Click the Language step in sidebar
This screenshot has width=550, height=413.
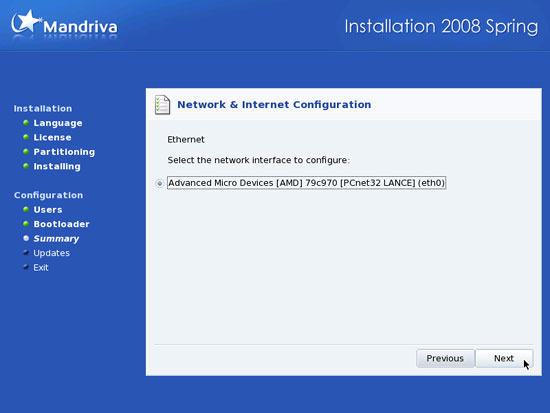pyautogui.click(x=58, y=123)
